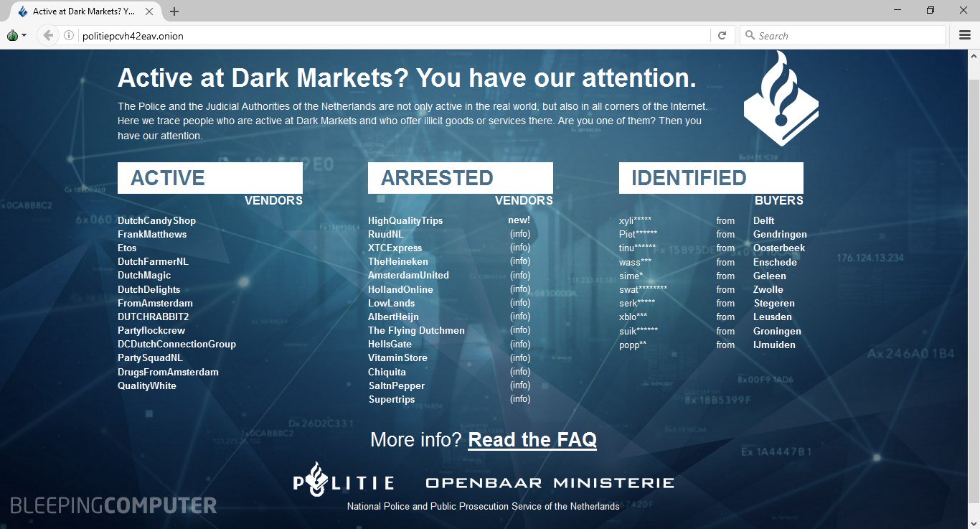Click the new! label beside HighQualityTrips

coord(519,220)
